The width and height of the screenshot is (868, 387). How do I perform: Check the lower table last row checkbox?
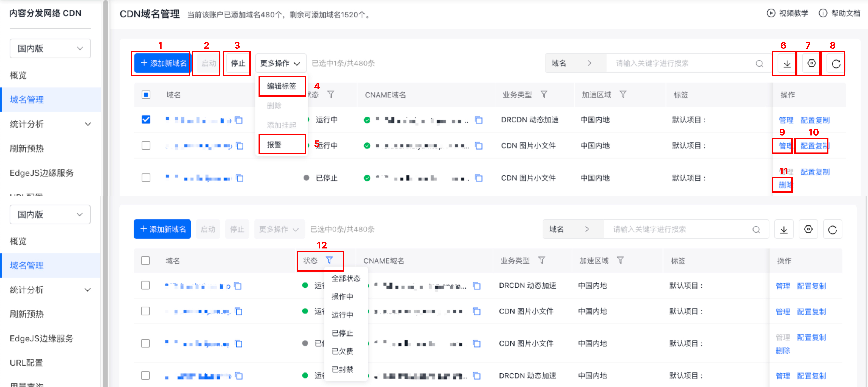pos(145,376)
